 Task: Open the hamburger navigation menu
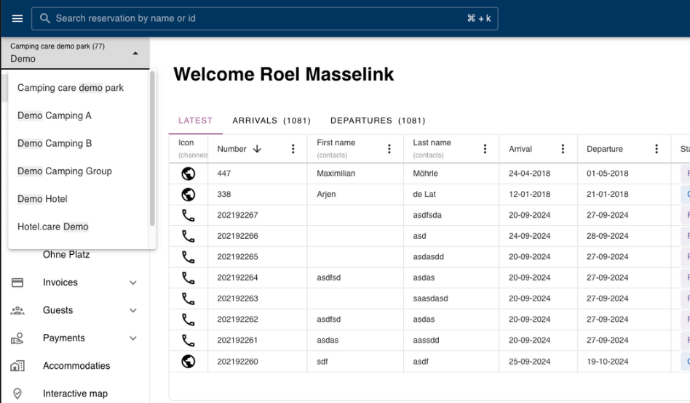coord(17,19)
